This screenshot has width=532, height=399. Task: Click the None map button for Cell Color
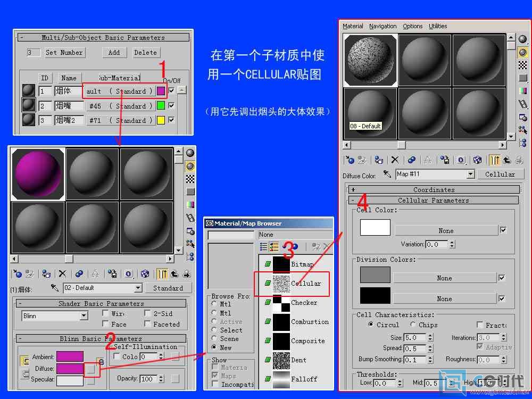click(446, 231)
